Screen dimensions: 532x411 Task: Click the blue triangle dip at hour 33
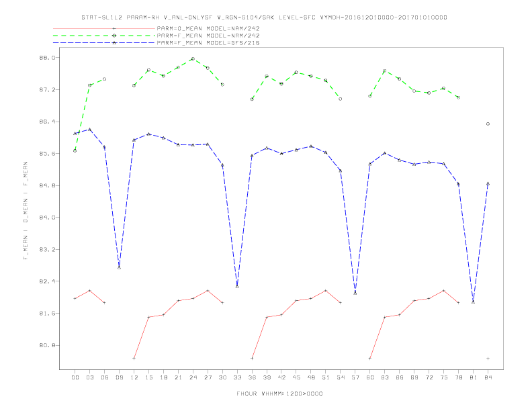coord(237,287)
